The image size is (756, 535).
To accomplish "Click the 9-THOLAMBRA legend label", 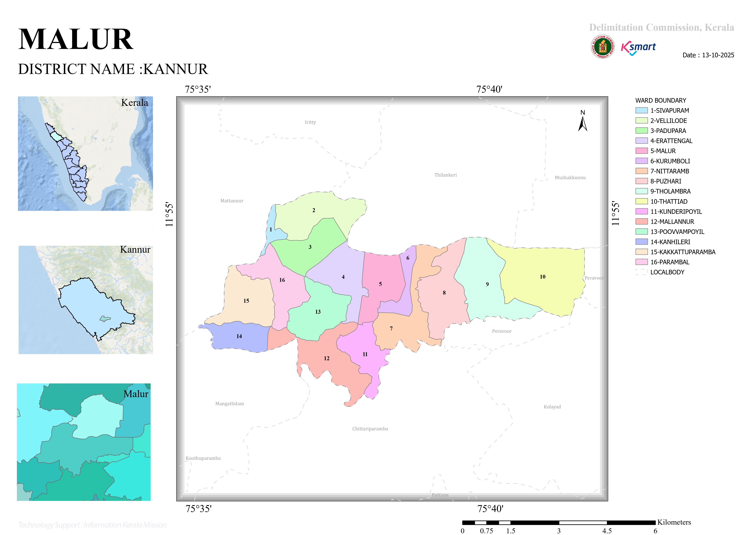I will [x=670, y=191].
